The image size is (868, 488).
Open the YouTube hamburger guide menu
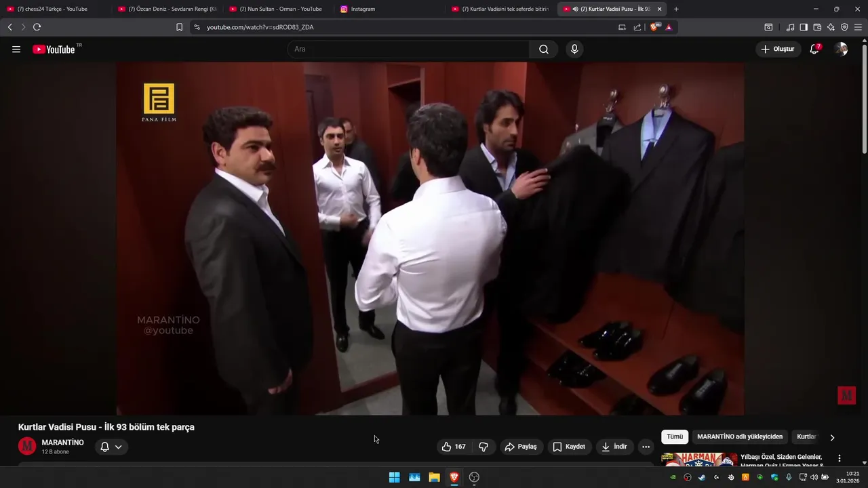pos(16,49)
